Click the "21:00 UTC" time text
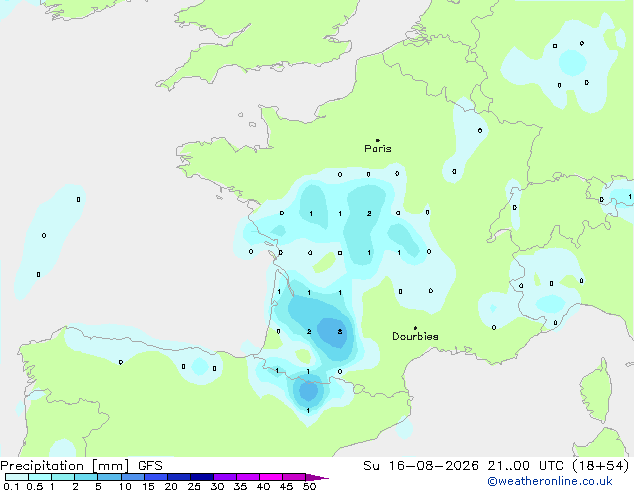634x490 pixels. 525,466
